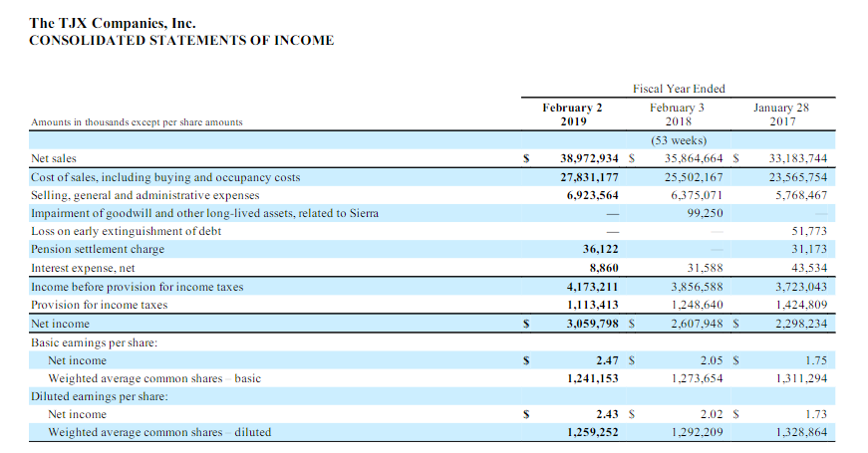This screenshot has width=868, height=453.
Task: Click tax provision value 1,113,413
Action: point(592,305)
